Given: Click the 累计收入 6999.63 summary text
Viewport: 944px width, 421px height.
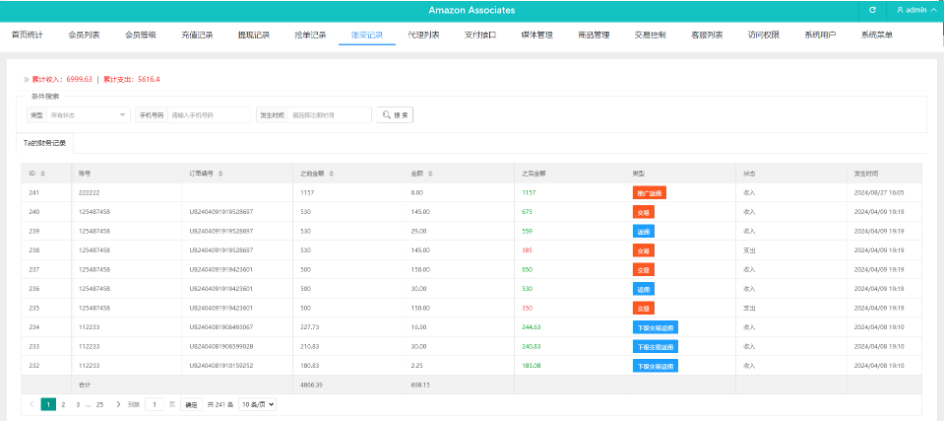Looking at the screenshot, I should 62,79.
